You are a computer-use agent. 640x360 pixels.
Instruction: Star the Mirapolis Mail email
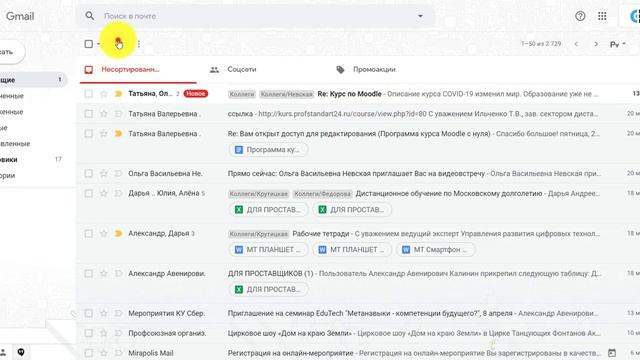(x=104, y=353)
